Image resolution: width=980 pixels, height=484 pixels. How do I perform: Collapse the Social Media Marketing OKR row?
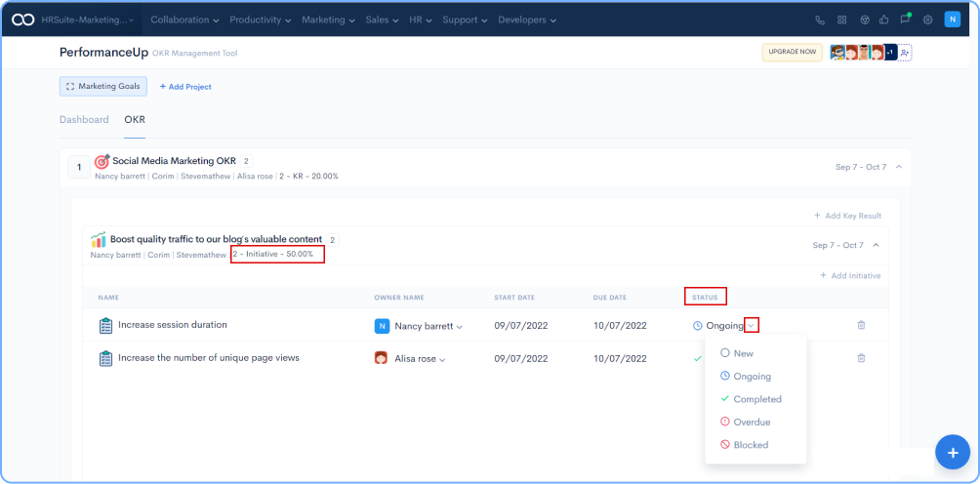click(x=898, y=167)
